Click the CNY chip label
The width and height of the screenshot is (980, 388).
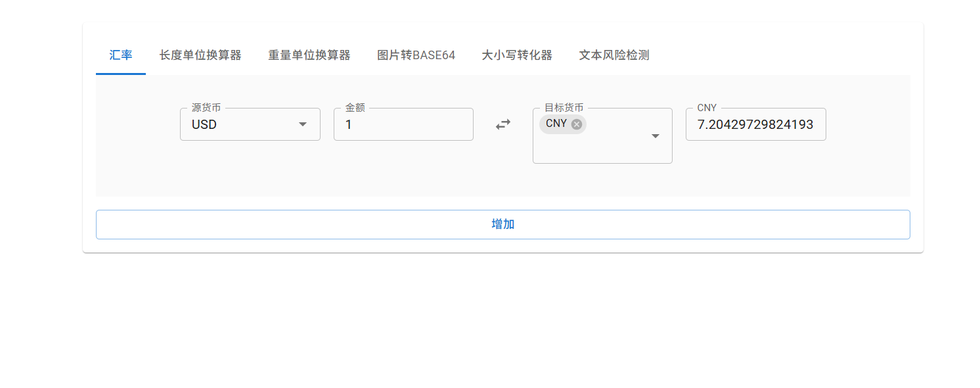pyautogui.click(x=556, y=124)
